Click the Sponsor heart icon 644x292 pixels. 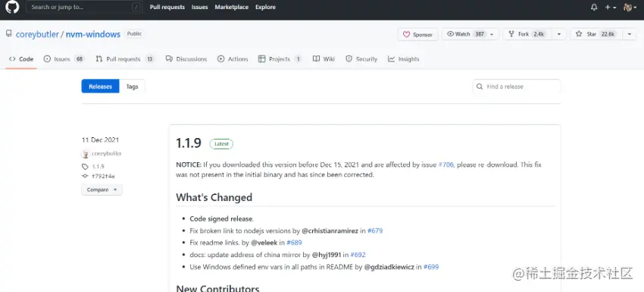click(406, 35)
